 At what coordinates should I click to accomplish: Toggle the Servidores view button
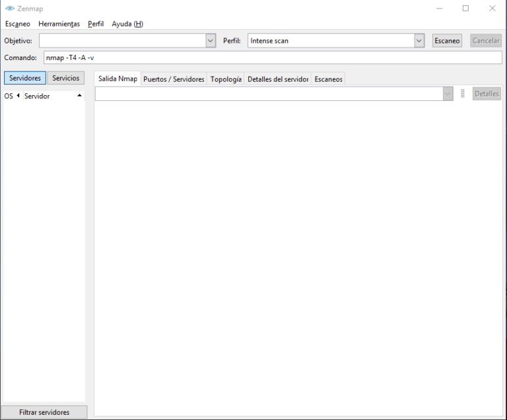[25, 78]
